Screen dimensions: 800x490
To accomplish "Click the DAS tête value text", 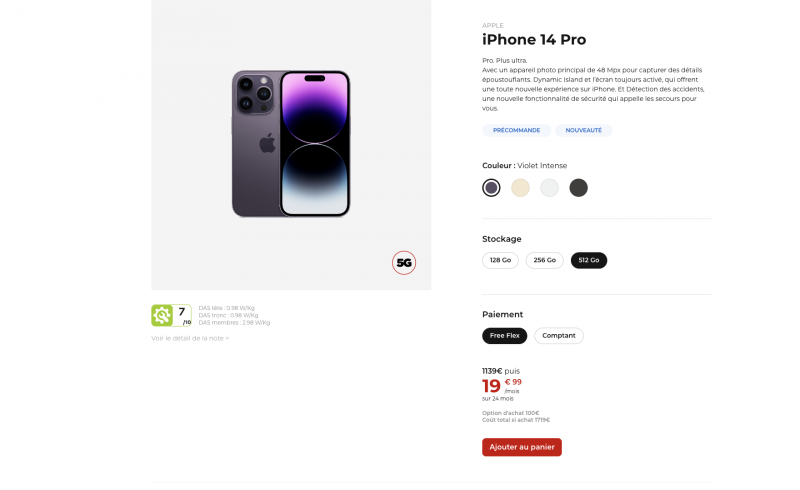I will click(226, 307).
